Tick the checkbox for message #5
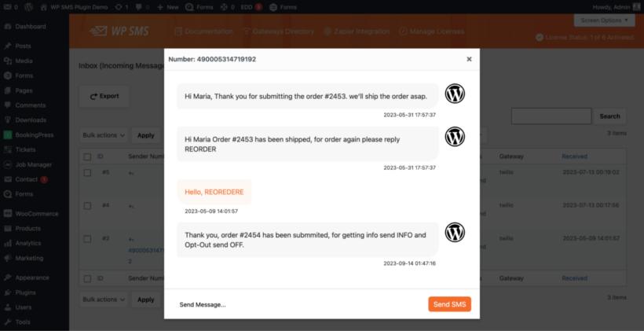The height and width of the screenshot is (331, 644). coord(87,172)
